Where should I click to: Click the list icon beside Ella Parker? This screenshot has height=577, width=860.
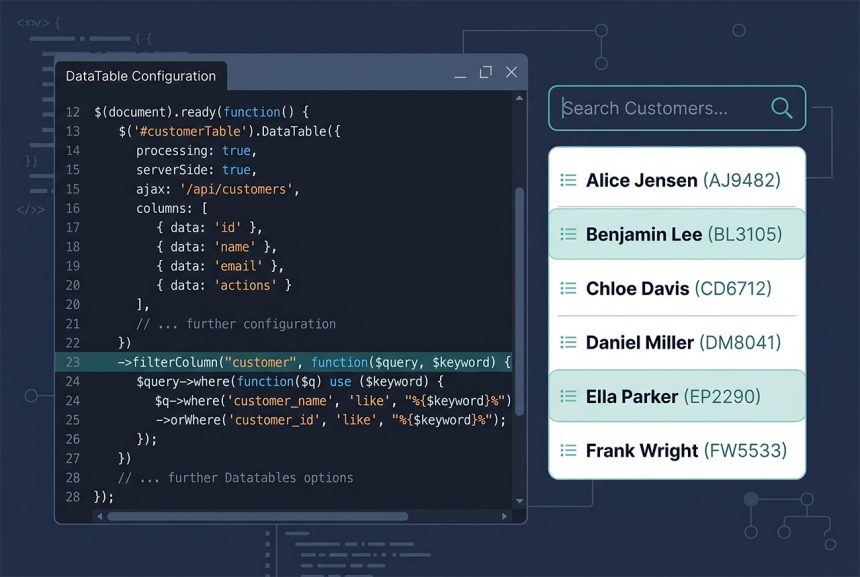pyautogui.click(x=568, y=396)
